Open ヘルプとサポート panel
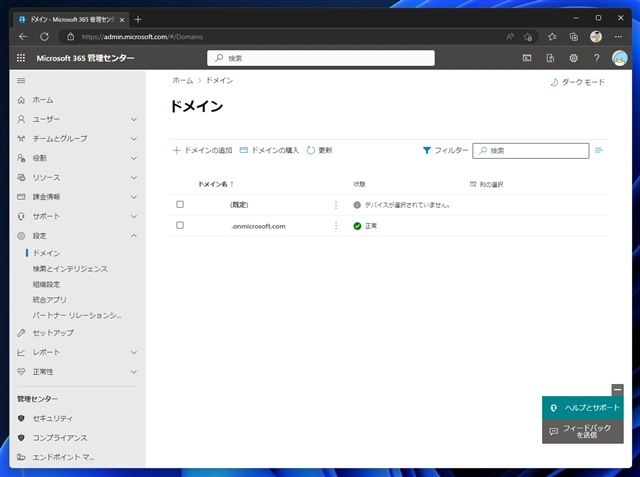This screenshot has width=640, height=477. (x=584, y=408)
